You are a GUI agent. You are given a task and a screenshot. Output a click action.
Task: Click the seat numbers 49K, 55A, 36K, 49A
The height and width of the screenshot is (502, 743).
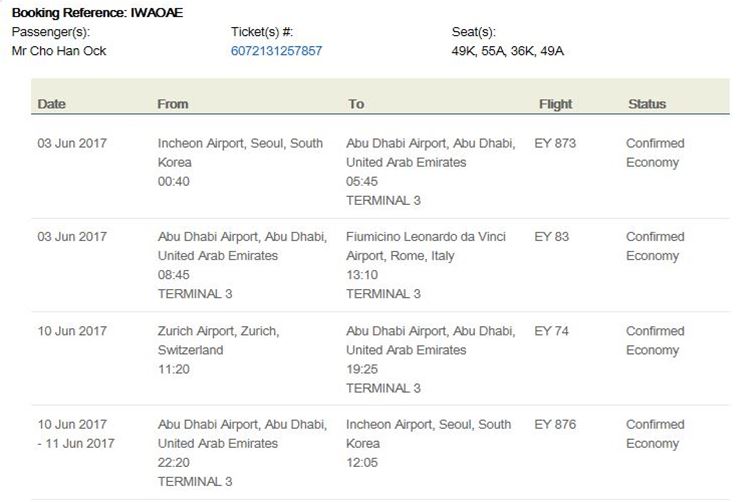pyautogui.click(x=508, y=51)
